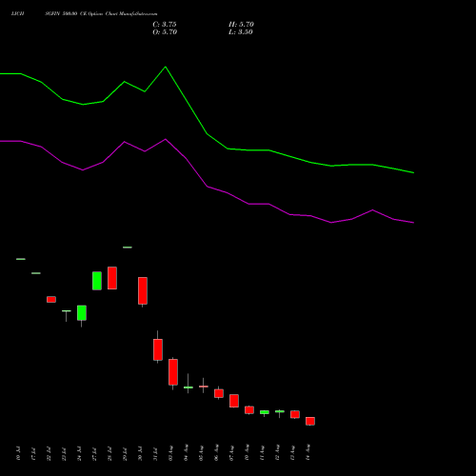Select the 13 Aug date label
Screen dimensions: 476x476
292,452
